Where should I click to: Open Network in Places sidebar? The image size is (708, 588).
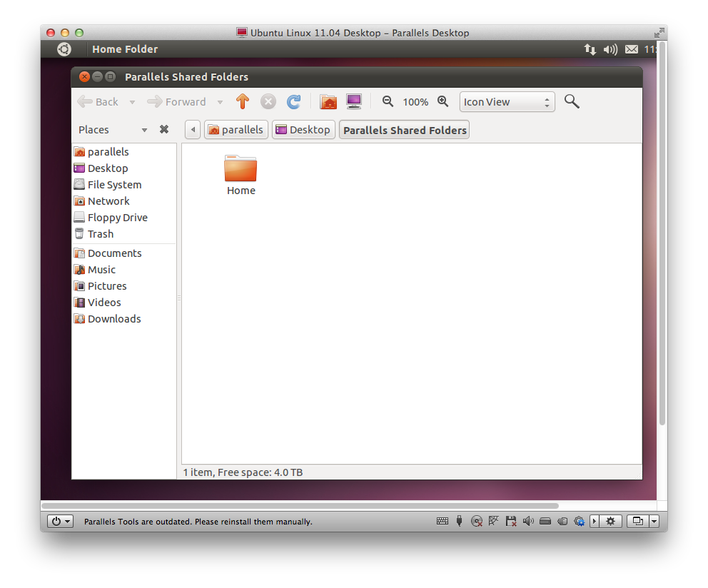click(x=124, y=201)
